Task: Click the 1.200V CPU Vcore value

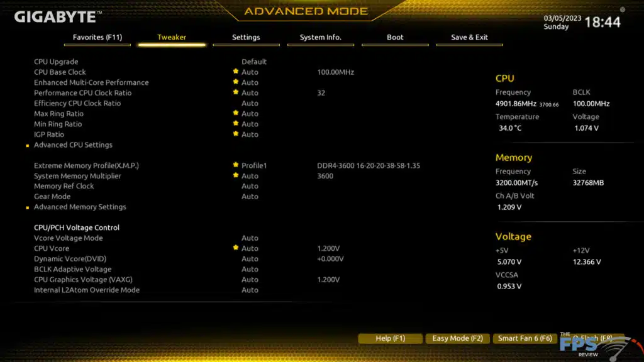Action: [328, 248]
